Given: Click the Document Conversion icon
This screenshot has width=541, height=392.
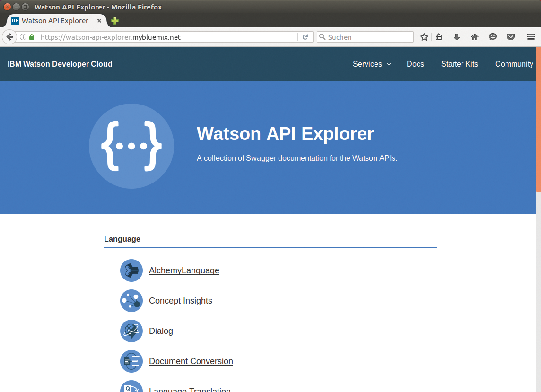Looking at the screenshot, I should pos(131,361).
